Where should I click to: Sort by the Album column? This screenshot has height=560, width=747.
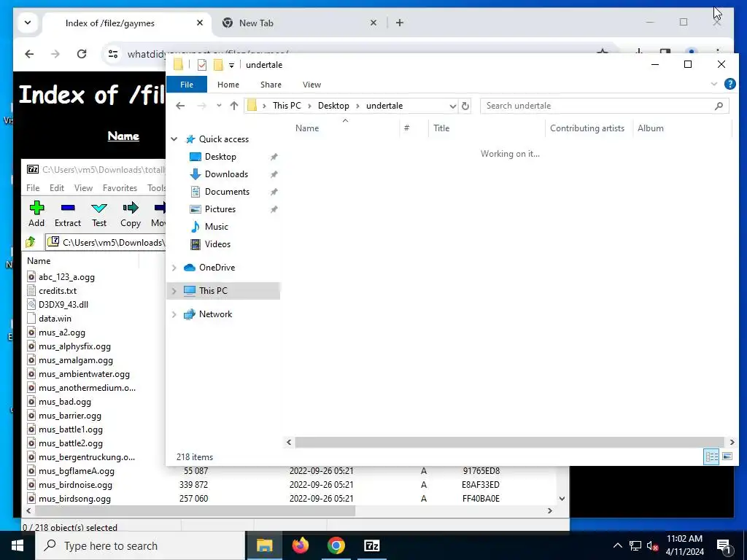(650, 128)
